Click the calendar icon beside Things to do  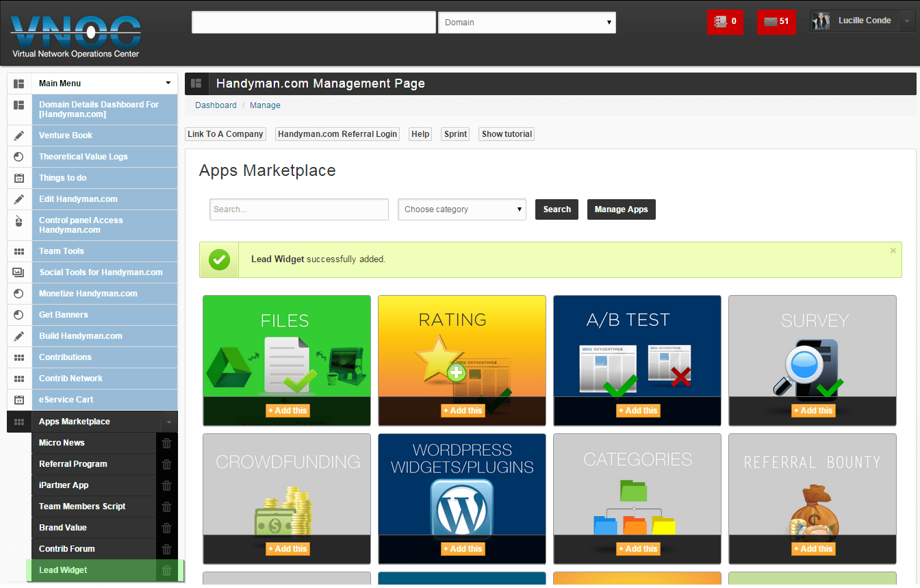[19, 178]
